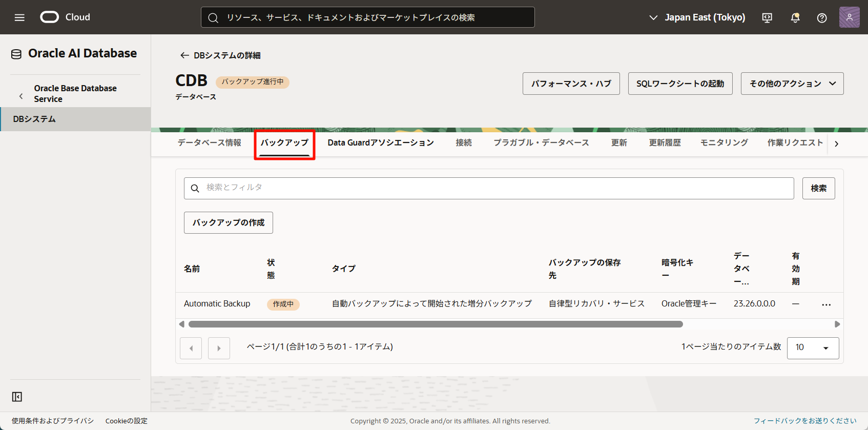Click the magnifier in filter field
868x430 pixels.
tap(195, 189)
